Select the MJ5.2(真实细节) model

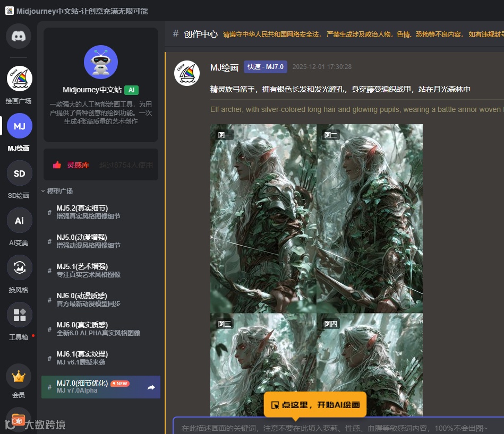click(x=101, y=212)
